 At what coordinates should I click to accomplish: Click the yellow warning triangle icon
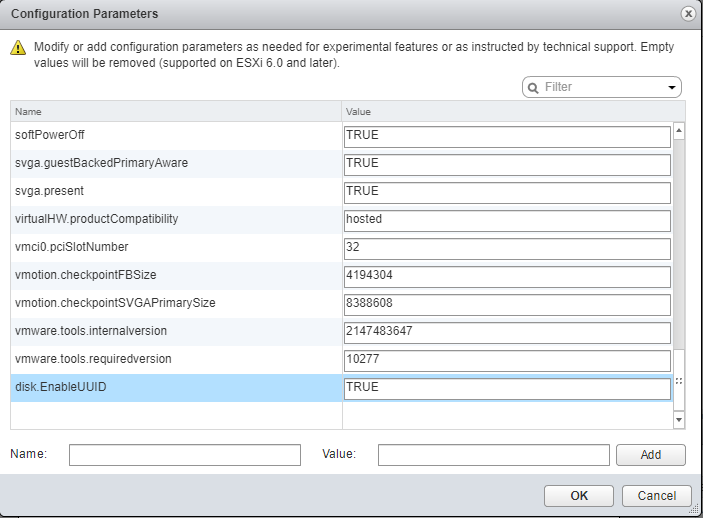click(18, 48)
